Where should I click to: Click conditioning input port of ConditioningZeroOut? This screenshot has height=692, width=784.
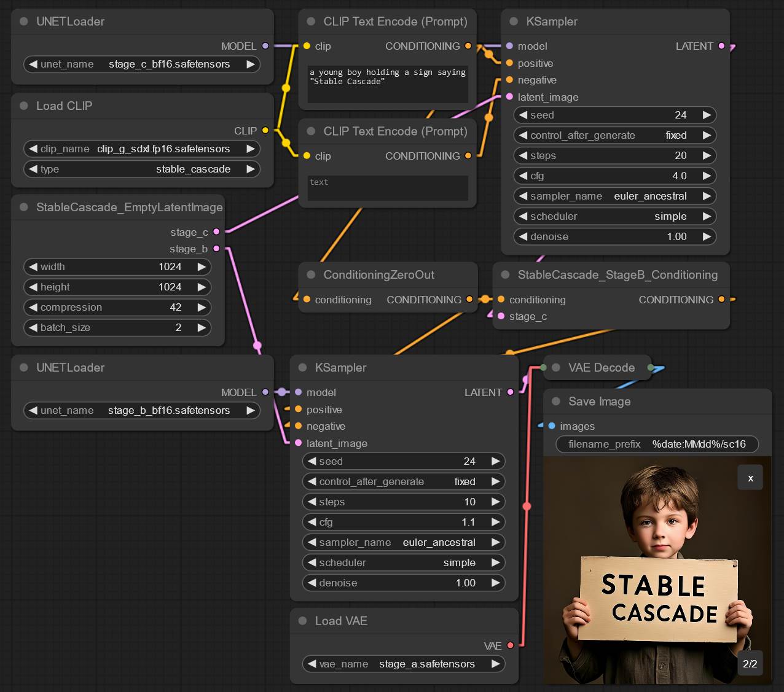307,300
